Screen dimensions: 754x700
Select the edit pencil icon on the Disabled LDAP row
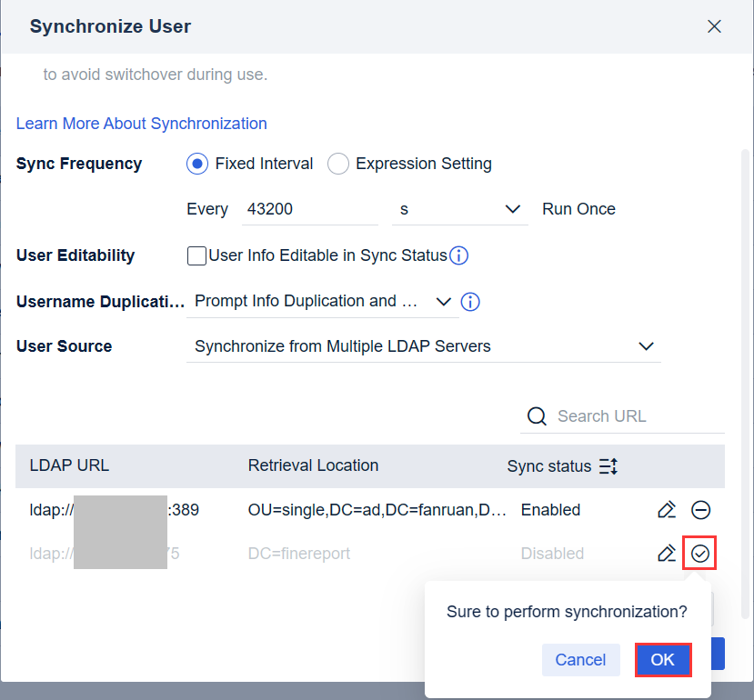click(x=667, y=553)
